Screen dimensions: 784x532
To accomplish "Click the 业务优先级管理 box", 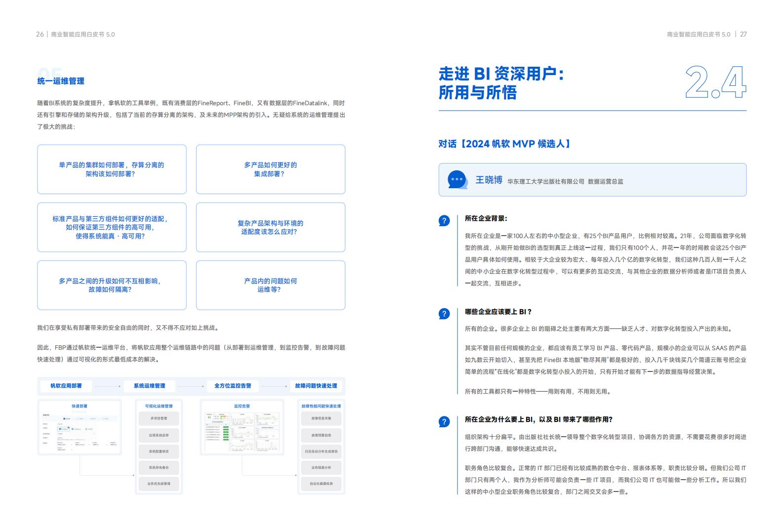I will pyautogui.click(x=159, y=484).
